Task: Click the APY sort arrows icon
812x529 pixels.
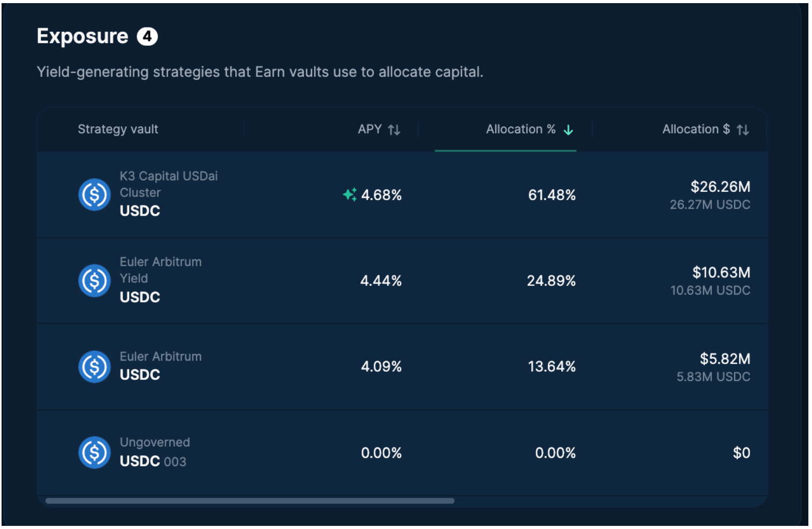Action: (x=394, y=130)
